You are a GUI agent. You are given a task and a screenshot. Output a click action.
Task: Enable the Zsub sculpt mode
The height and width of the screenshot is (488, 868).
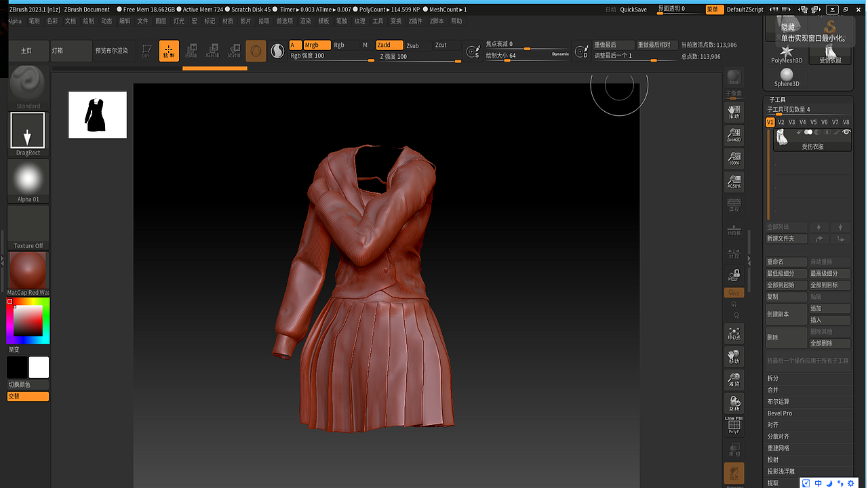tap(413, 45)
